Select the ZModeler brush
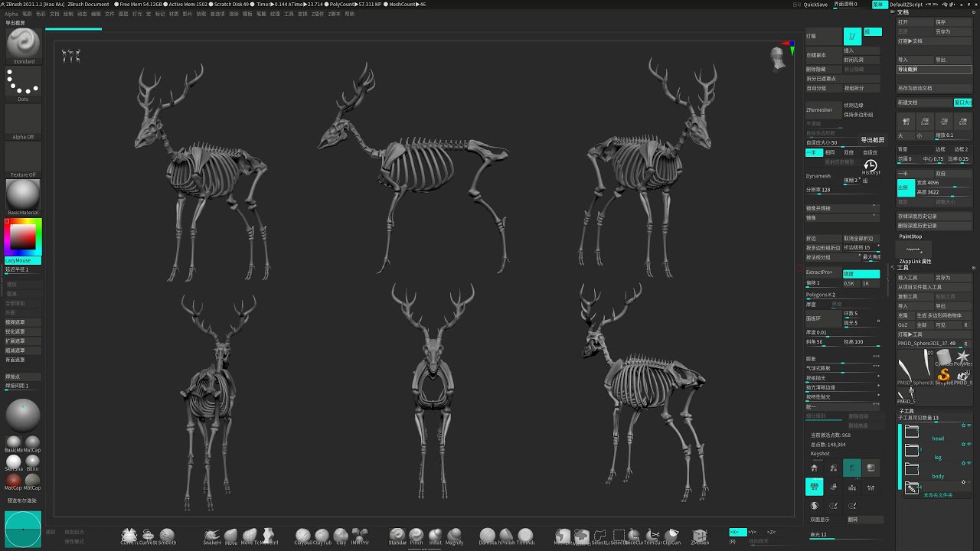The image size is (980, 551). click(x=701, y=536)
